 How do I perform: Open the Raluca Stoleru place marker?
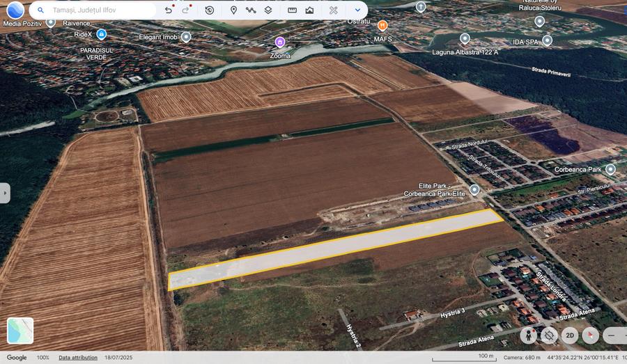point(539,21)
